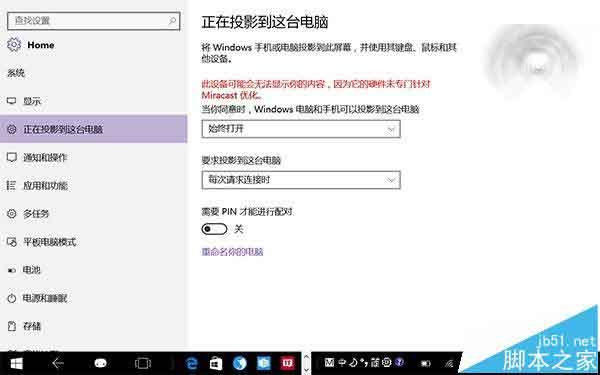This screenshot has width=600, height=375.
Task: Open 应用和功能 settings page
Action: click(x=94, y=186)
